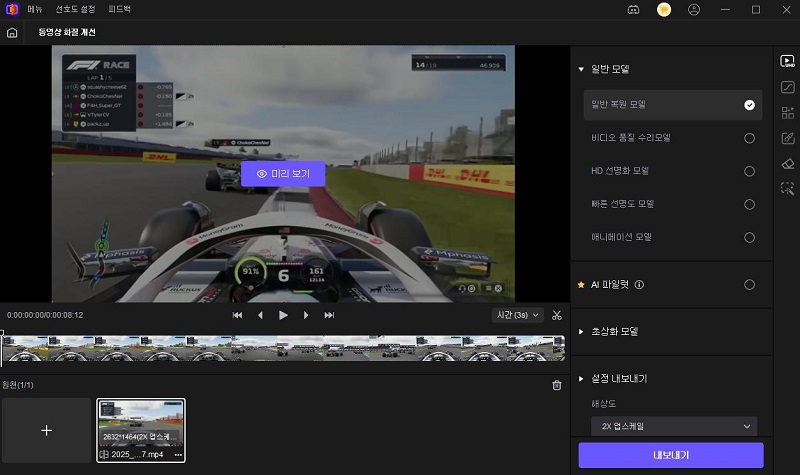Click the app logo icon
The height and width of the screenshot is (475, 800).
(x=12, y=9)
